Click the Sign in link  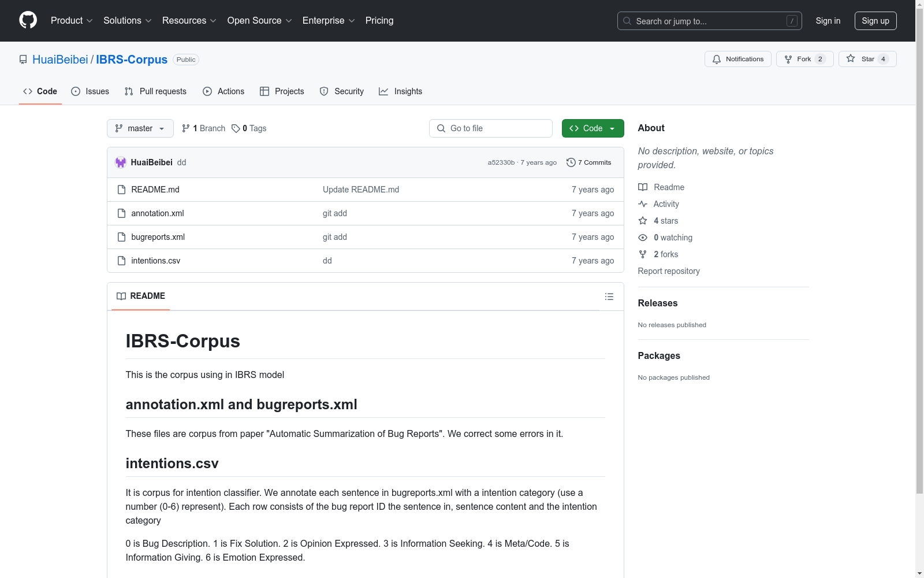click(828, 21)
